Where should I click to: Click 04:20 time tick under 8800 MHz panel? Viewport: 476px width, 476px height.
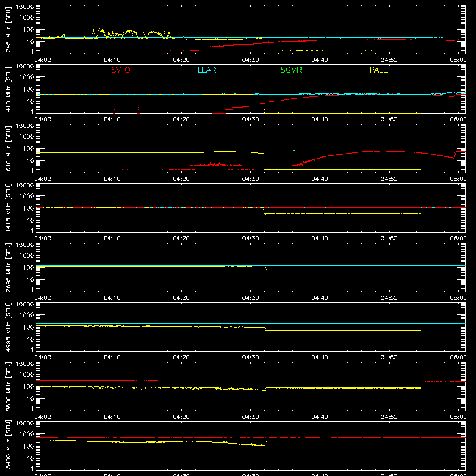point(181,417)
